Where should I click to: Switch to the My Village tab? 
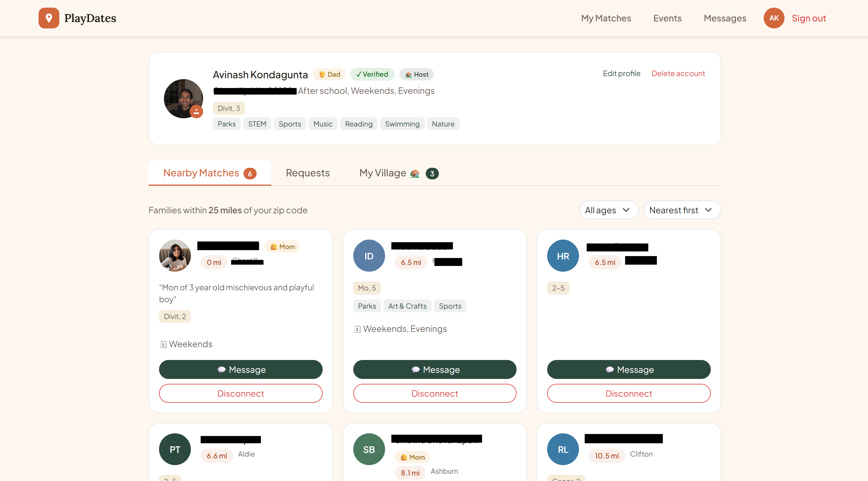pyautogui.click(x=399, y=173)
